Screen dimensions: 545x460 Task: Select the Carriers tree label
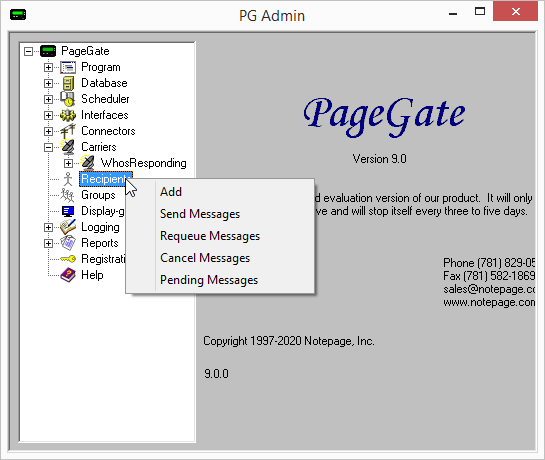99,147
